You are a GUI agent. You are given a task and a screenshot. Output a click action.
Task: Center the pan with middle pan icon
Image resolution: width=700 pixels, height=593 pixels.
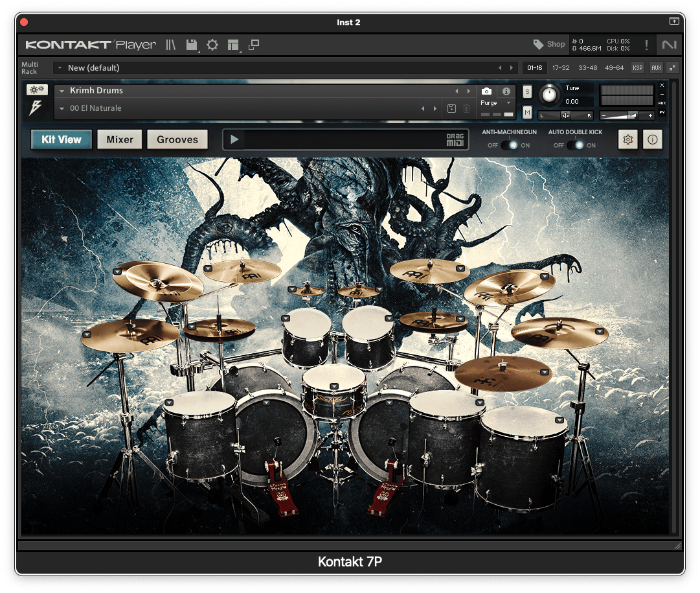[x=565, y=115]
